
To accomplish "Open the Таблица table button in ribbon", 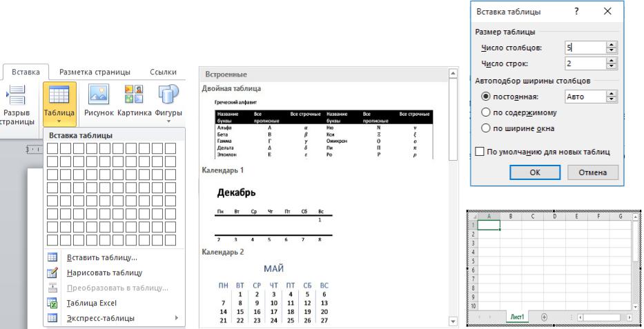I will tap(59, 103).
